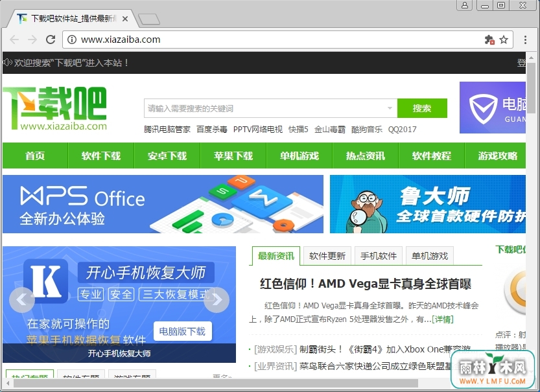Open the 酷狗音乐 hot link
Viewport: 540px width, 392px height.
click(367, 130)
